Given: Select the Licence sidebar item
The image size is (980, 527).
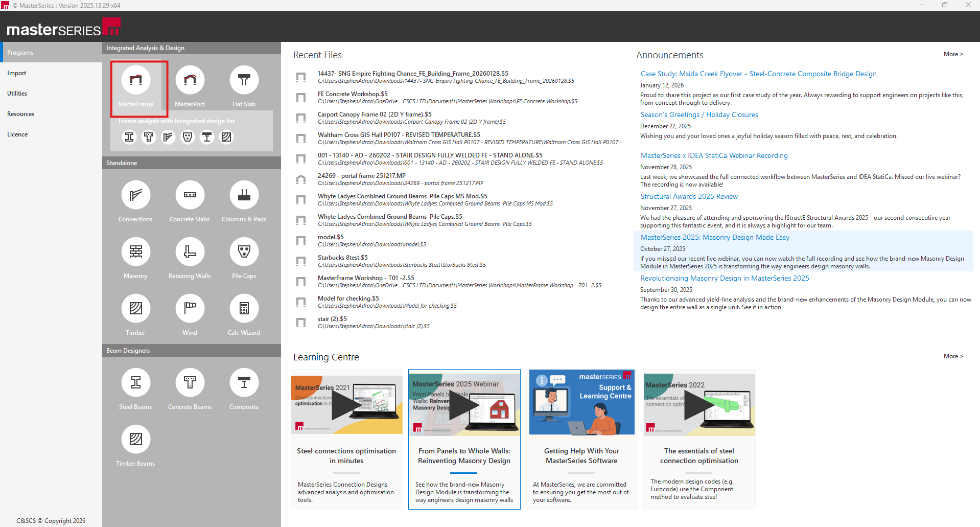Looking at the screenshot, I should click(17, 134).
